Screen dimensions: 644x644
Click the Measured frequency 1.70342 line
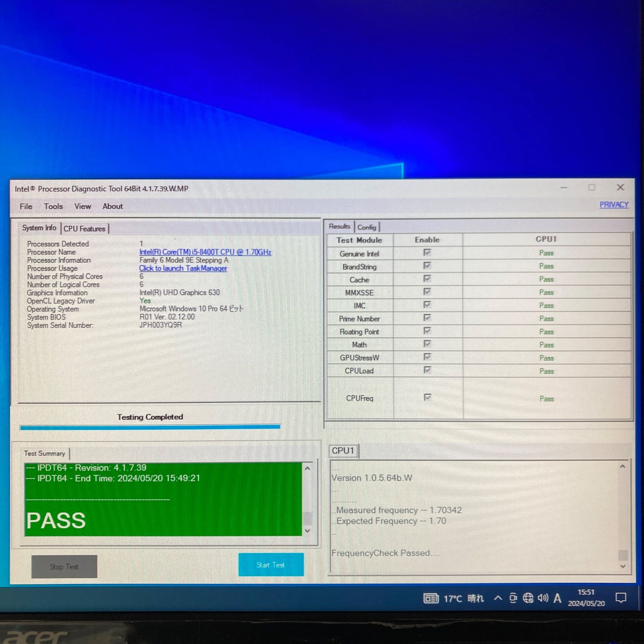pos(398,510)
